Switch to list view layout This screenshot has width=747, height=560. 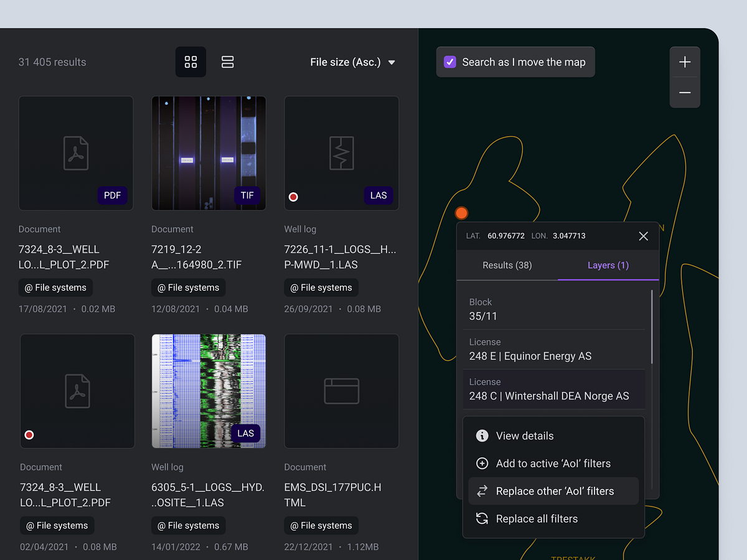tap(227, 62)
